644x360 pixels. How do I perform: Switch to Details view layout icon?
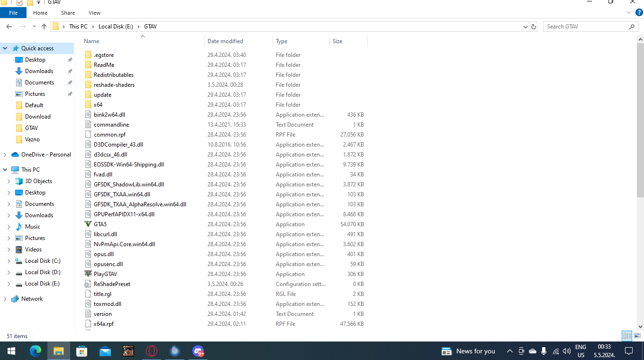coord(627,336)
